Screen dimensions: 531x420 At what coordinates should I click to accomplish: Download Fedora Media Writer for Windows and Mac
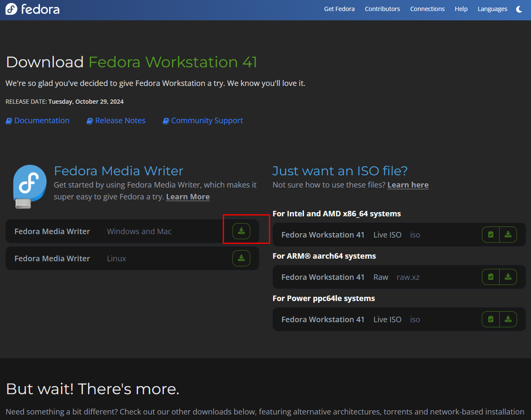pyautogui.click(x=241, y=231)
